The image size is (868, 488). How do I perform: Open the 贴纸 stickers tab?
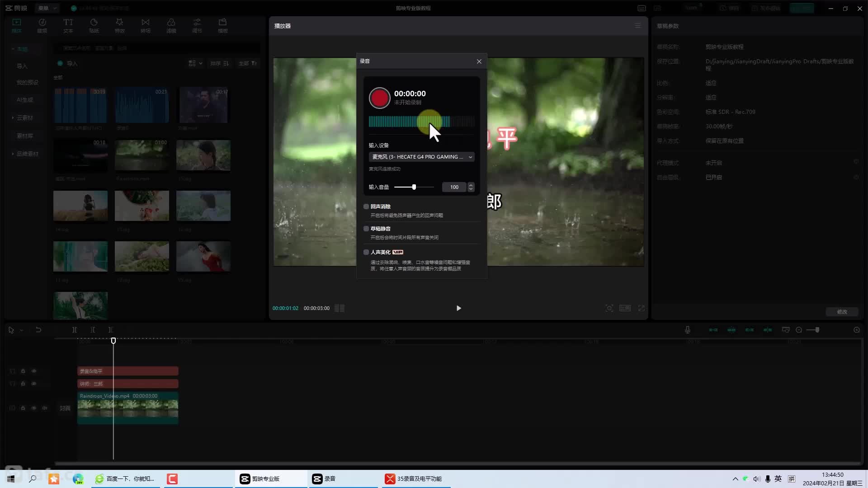pos(94,26)
